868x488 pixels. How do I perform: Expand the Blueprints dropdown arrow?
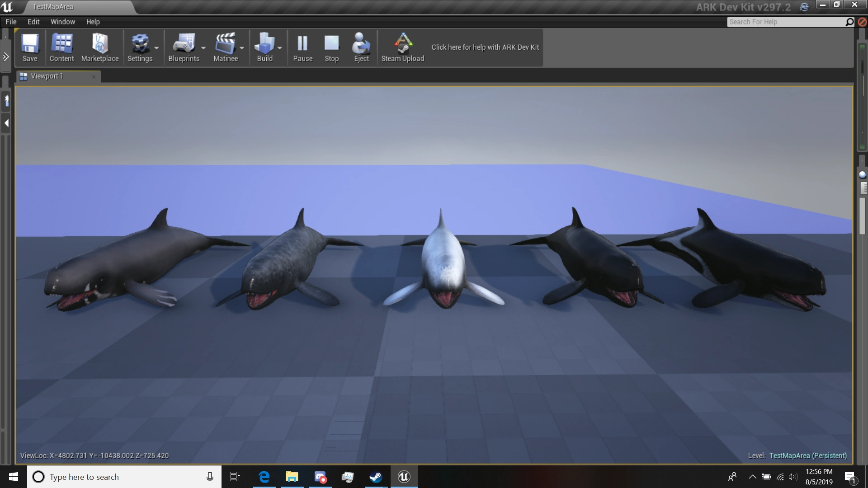[203, 48]
